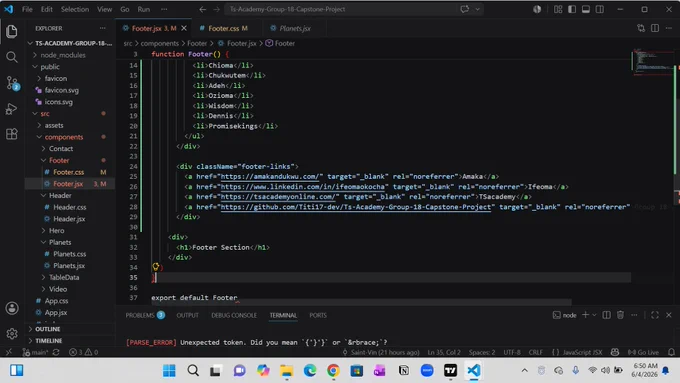The width and height of the screenshot is (680, 383).
Task: Click Go Live to start server
Action: click(x=644, y=352)
